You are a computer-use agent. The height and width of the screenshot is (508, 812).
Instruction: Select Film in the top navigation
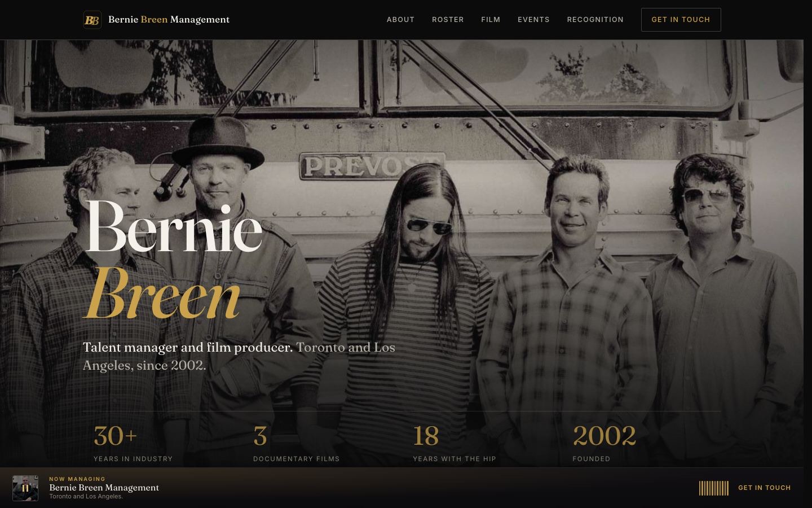pyautogui.click(x=491, y=20)
